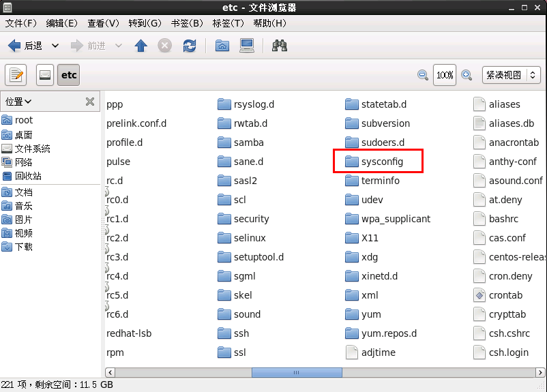Select the rc3.d entry
547x392 pixels.
click(x=117, y=257)
